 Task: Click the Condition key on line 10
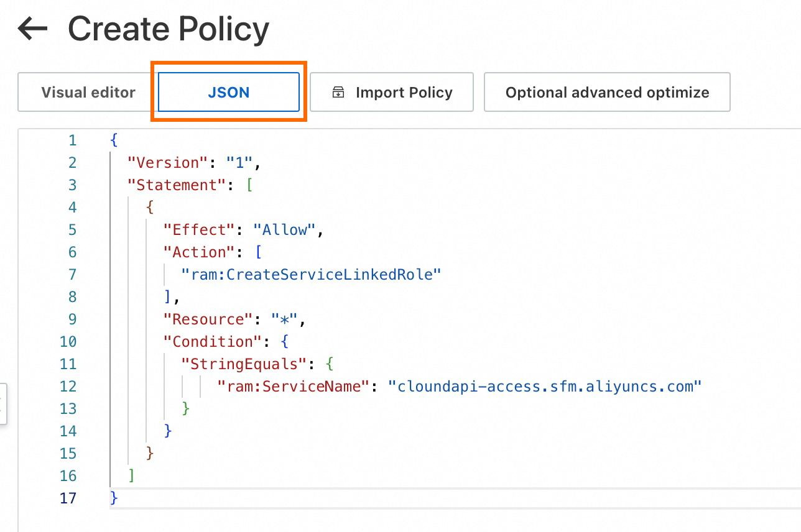[x=213, y=341]
